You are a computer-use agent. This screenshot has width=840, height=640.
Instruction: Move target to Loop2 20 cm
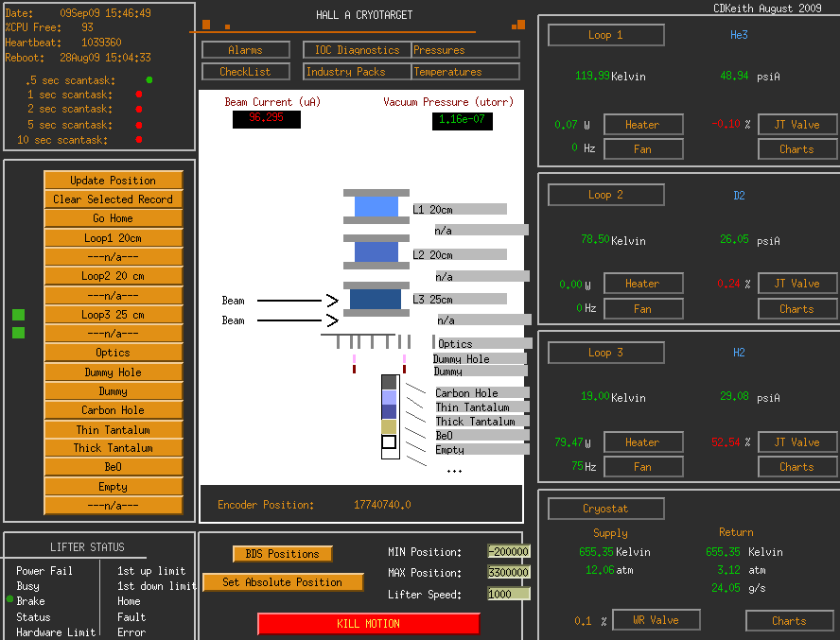click(113, 276)
